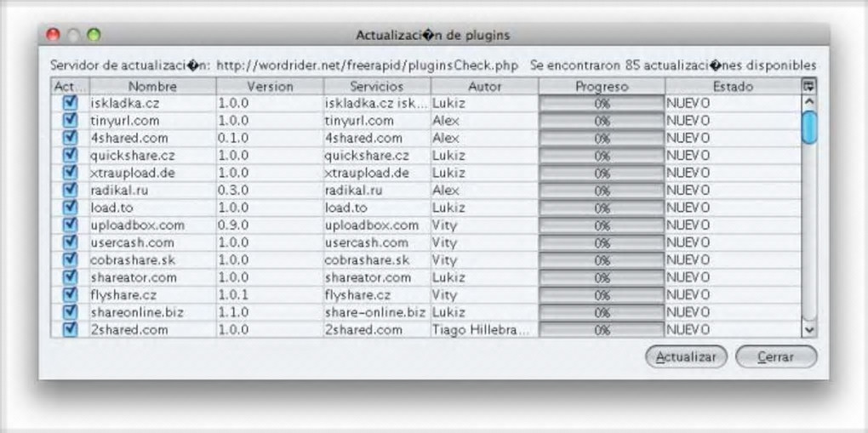Select the flyshare.cz name cell
This screenshot has height=433, width=868.
(153, 294)
